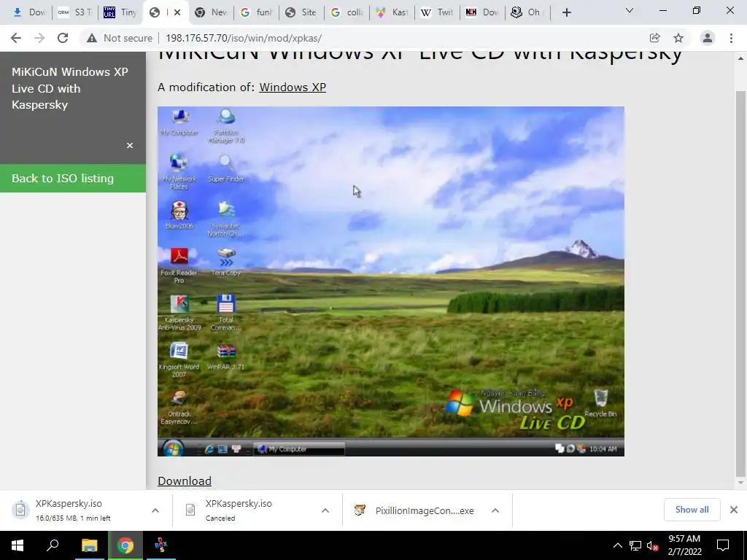The width and height of the screenshot is (747, 560).
Task: Switch to the Site tab
Action: [301, 12]
